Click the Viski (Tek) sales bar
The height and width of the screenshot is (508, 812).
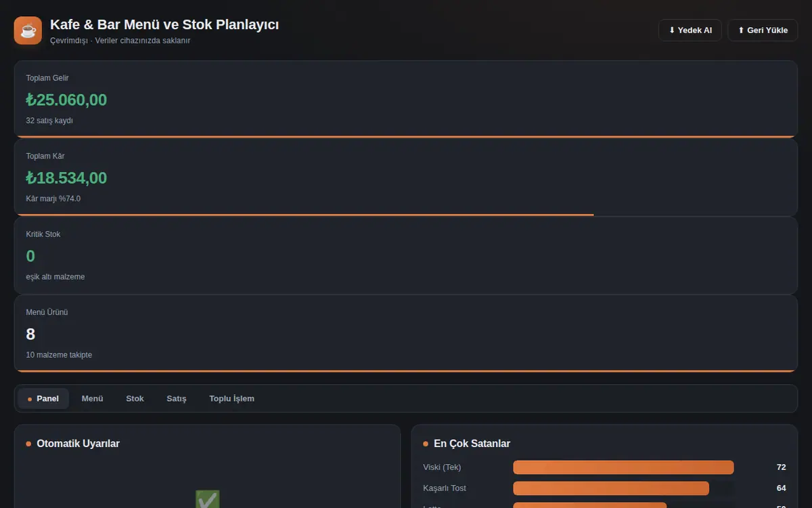[623, 467]
